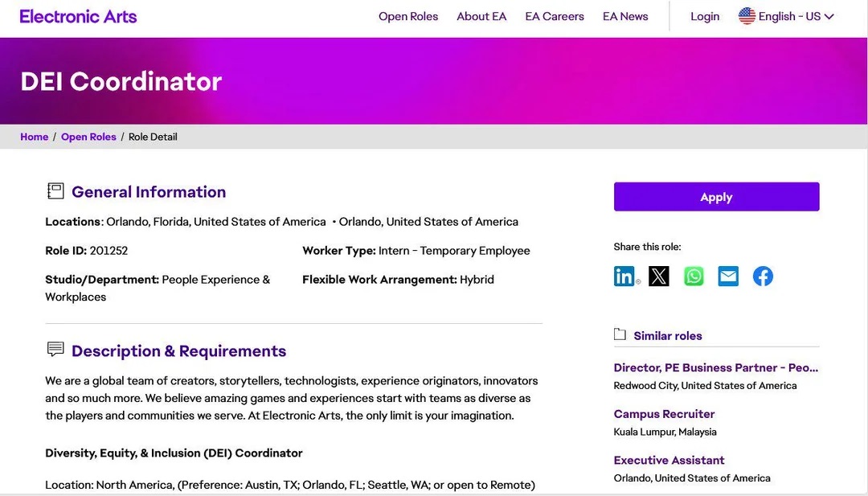Click the DEI Coordinator page title
This screenshot has height=496, width=868.
[121, 81]
